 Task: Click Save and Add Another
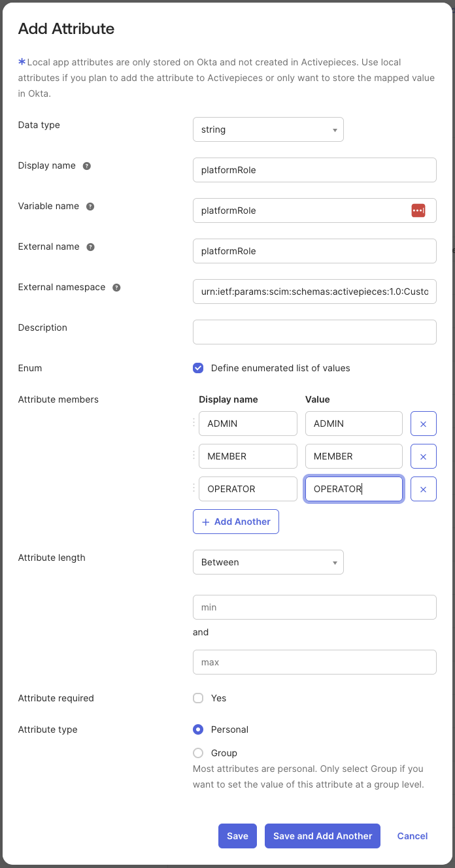tap(322, 835)
